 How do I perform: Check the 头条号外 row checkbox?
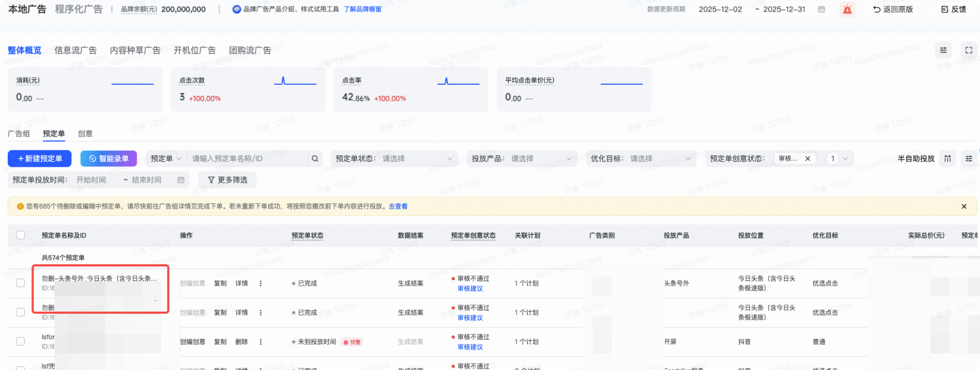[x=20, y=283]
